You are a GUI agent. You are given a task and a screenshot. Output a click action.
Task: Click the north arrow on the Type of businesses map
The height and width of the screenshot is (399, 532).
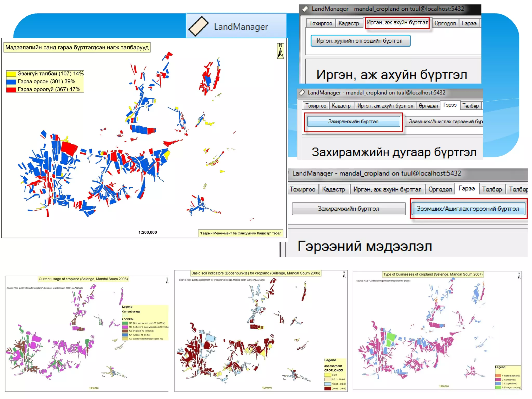coord(519,276)
